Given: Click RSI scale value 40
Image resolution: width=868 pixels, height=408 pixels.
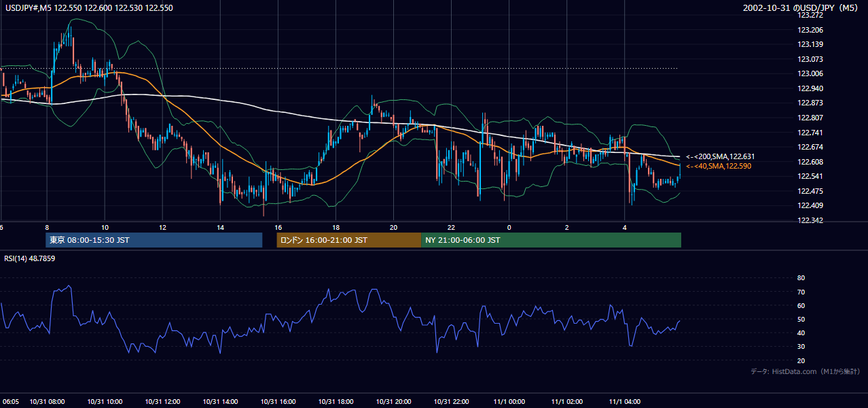Looking at the screenshot, I should [x=801, y=333].
